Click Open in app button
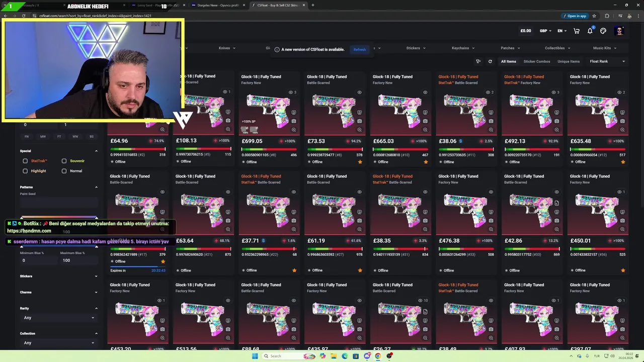The height and width of the screenshot is (362, 644). click(575, 16)
